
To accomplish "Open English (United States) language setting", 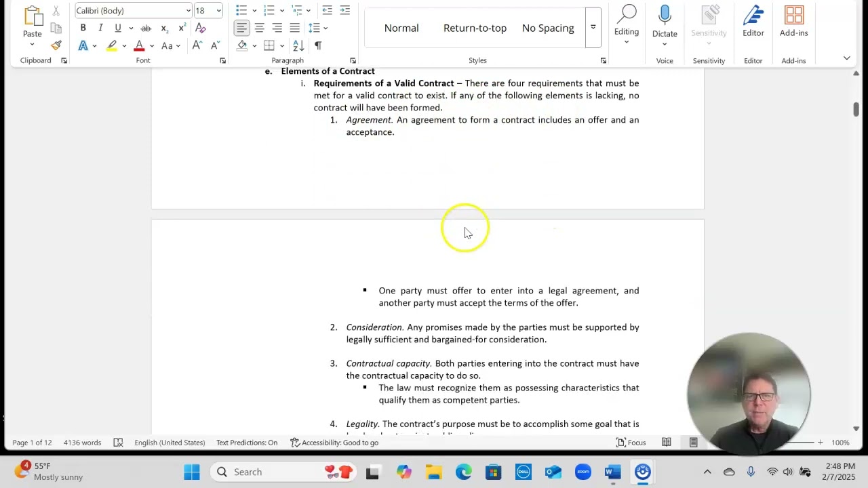I will click(x=170, y=443).
